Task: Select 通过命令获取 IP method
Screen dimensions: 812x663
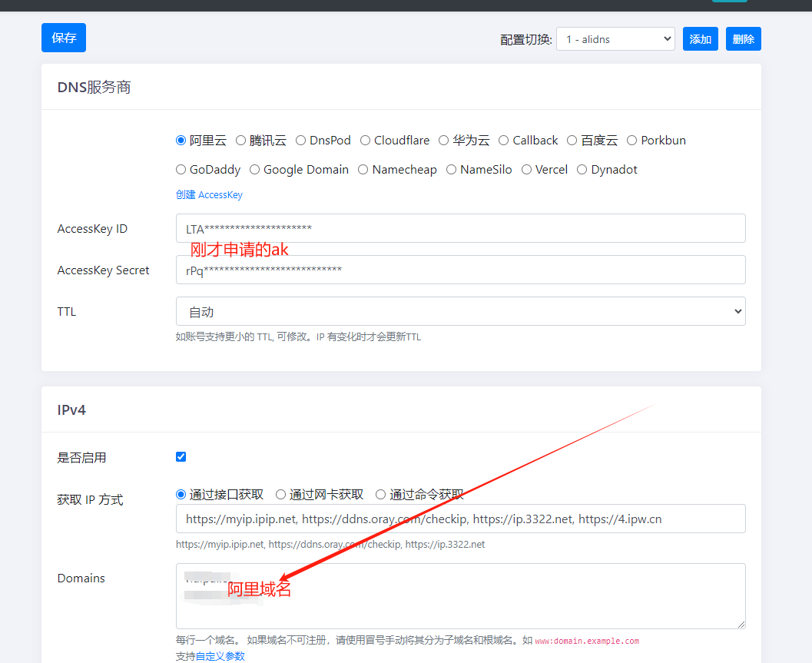Action: [x=381, y=495]
